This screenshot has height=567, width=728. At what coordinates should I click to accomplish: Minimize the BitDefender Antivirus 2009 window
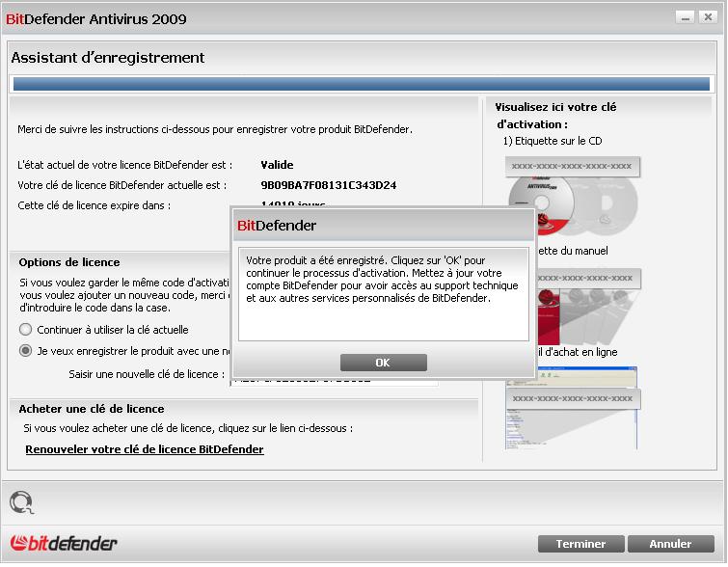pos(685,17)
